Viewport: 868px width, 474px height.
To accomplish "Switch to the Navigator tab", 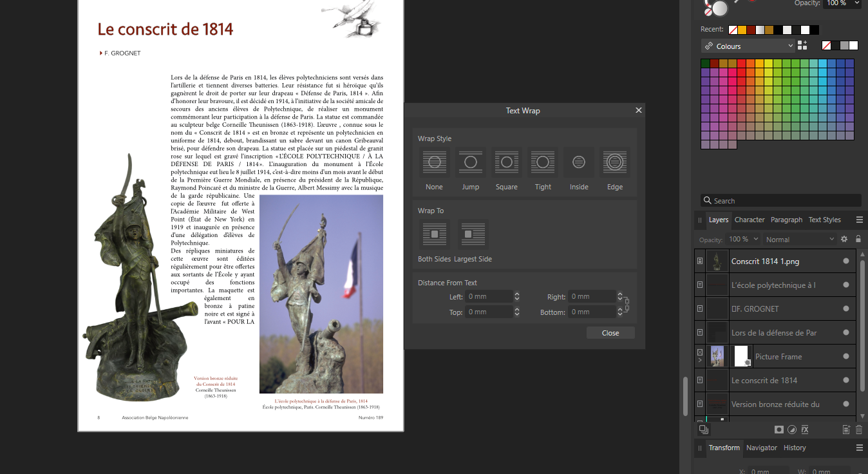I will (762, 448).
